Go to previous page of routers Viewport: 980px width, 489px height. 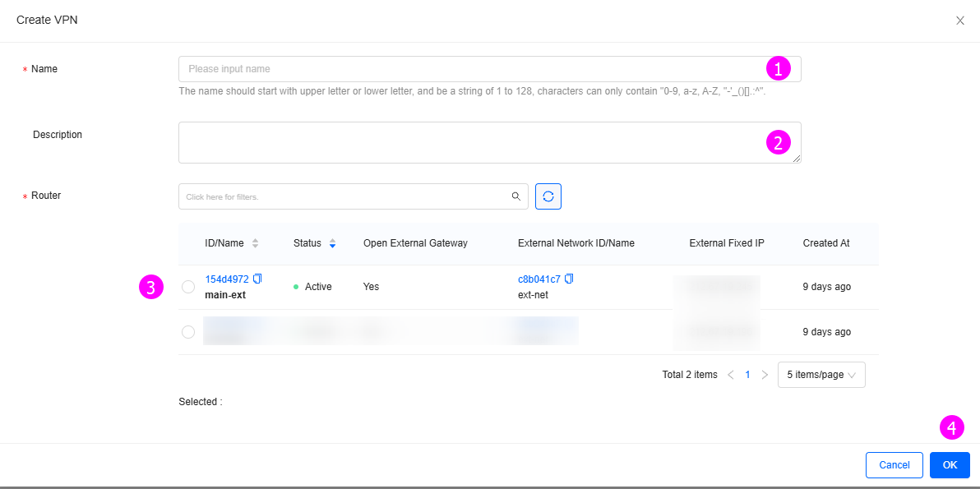pos(730,375)
